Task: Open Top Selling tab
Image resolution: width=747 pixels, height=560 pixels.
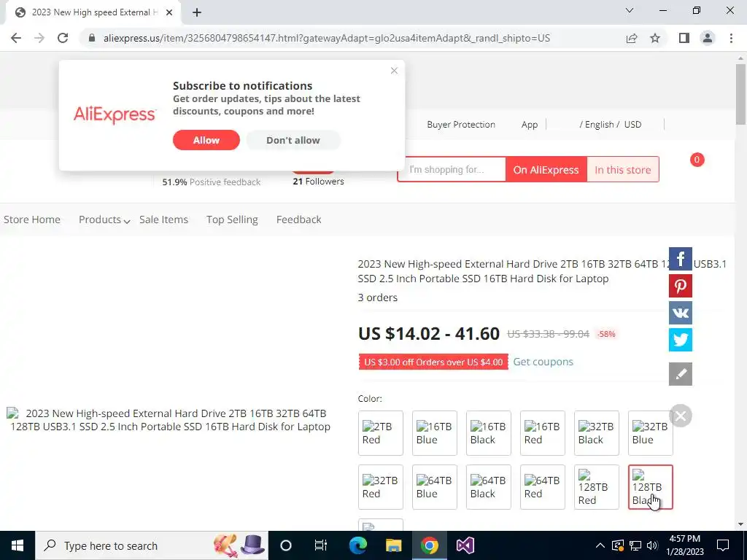Action: tap(232, 219)
